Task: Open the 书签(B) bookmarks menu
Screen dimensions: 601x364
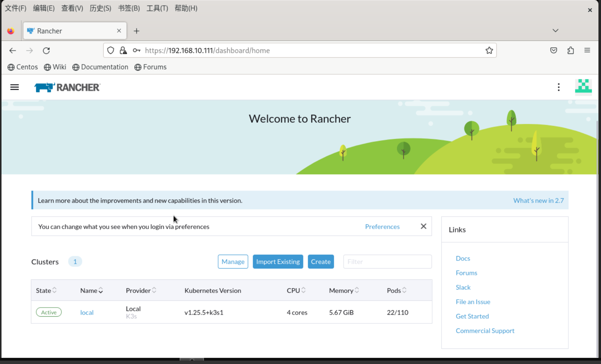Action: tap(129, 8)
